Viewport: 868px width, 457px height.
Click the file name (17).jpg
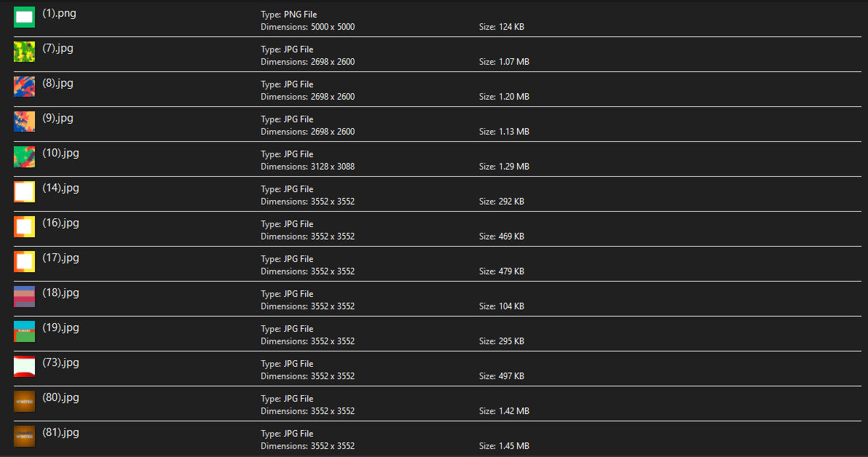(60, 258)
